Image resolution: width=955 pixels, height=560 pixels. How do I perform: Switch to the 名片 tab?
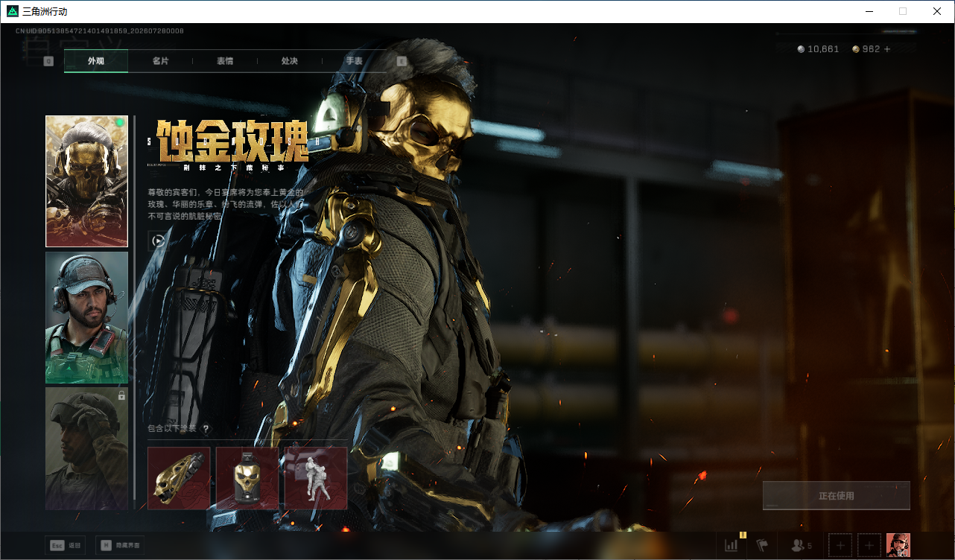(160, 61)
